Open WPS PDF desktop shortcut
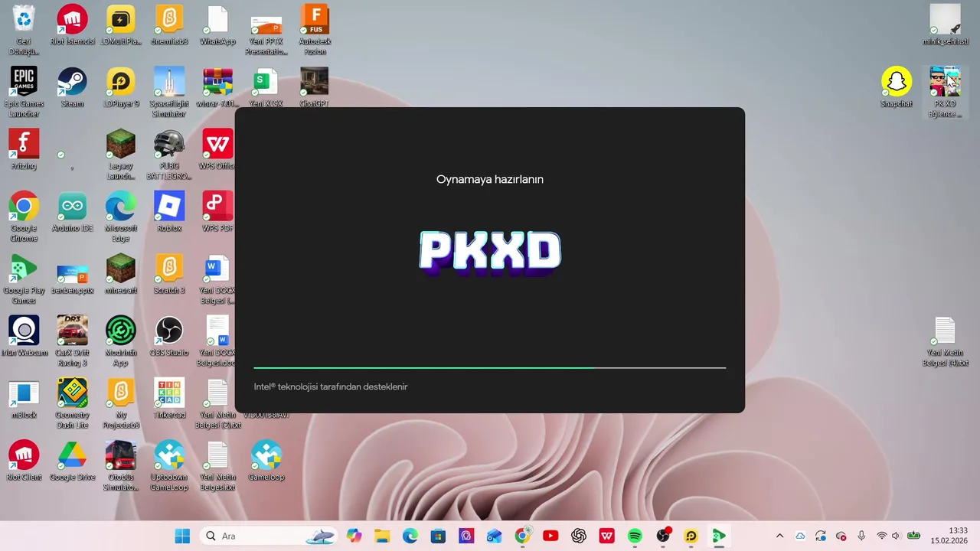 [x=217, y=212]
